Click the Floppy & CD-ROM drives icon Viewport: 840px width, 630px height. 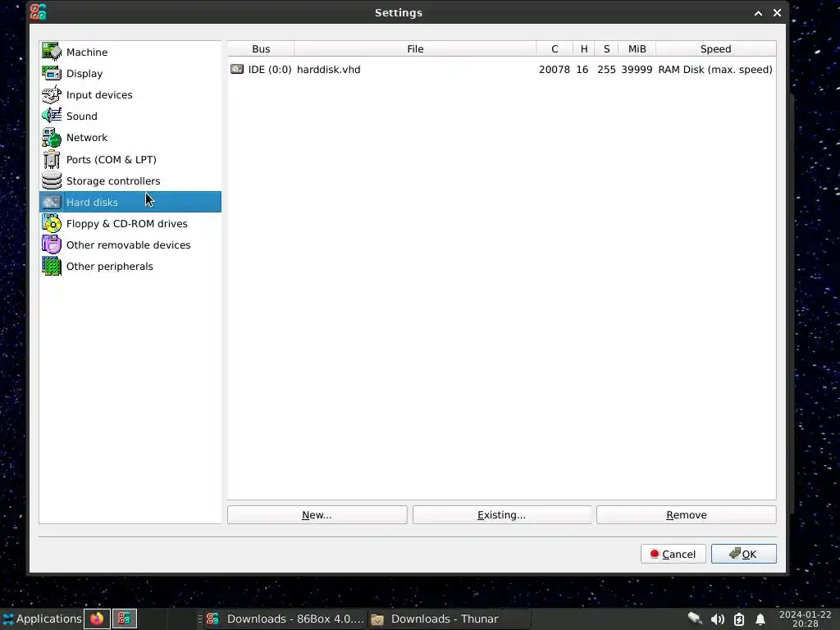(x=52, y=223)
